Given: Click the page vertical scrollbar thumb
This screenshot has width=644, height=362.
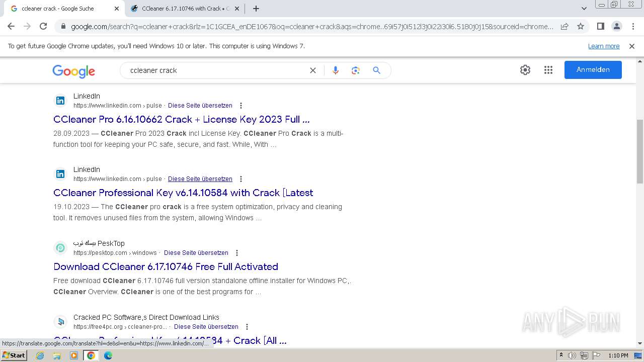Looking at the screenshot, I should (639, 151).
